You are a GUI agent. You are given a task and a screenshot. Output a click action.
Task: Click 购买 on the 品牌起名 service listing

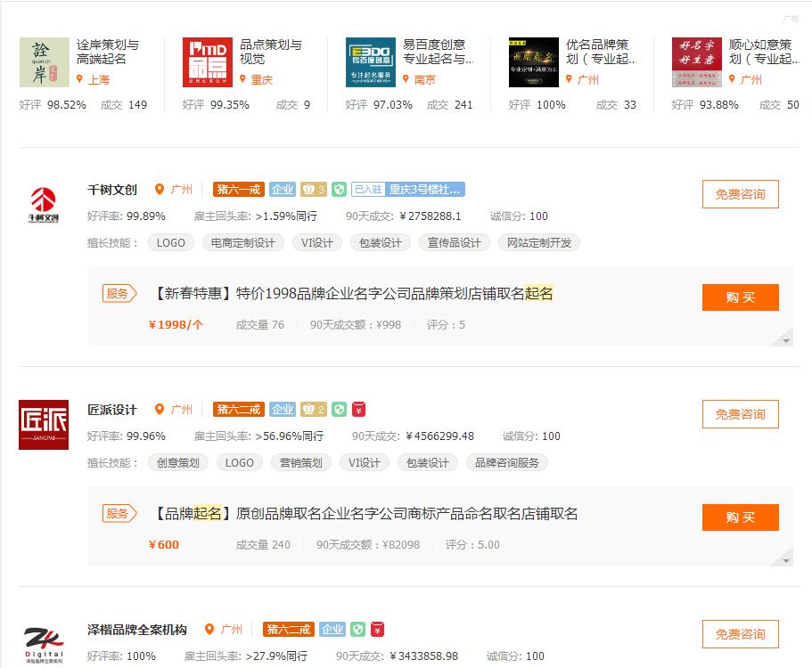click(x=740, y=517)
